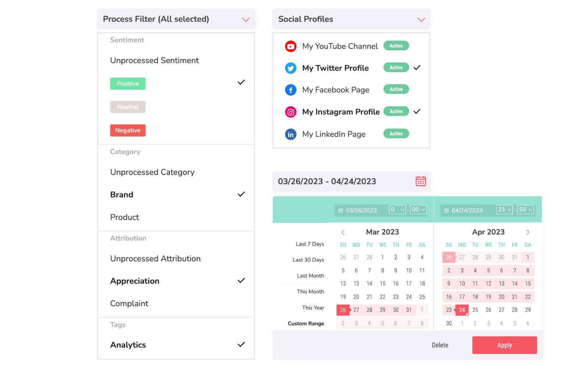This screenshot has height=368, width=588.
Task: Select the red Negative sentiment tag
Action: (128, 130)
